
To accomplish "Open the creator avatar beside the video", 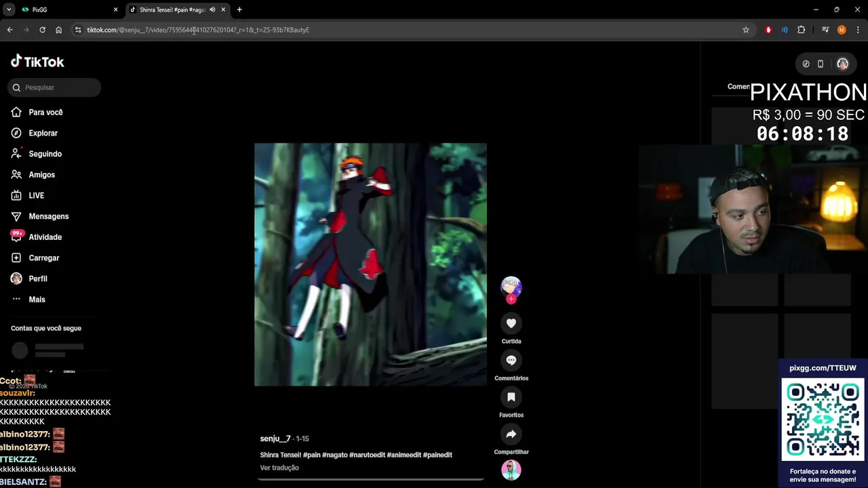I will [x=511, y=286].
